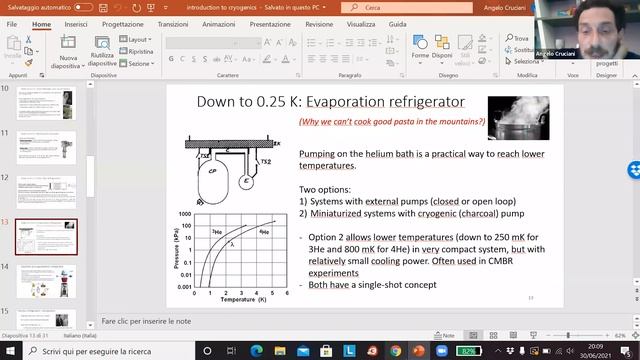
Task: Select slide 14 thumbnail
Action: [x=47, y=281]
